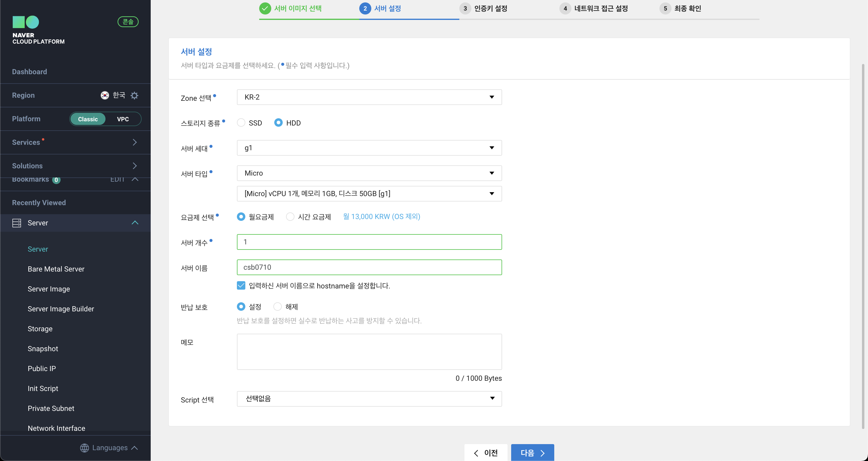Click the 콘솔 badge icon
Screen dimensions: 868x461
pyautogui.click(x=128, y=22)
